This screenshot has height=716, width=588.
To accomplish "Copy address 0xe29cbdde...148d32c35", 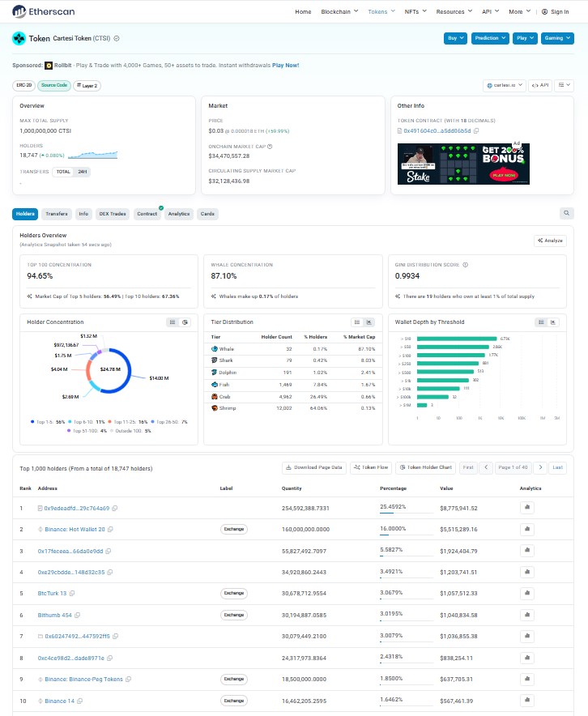I will (110, 572).
